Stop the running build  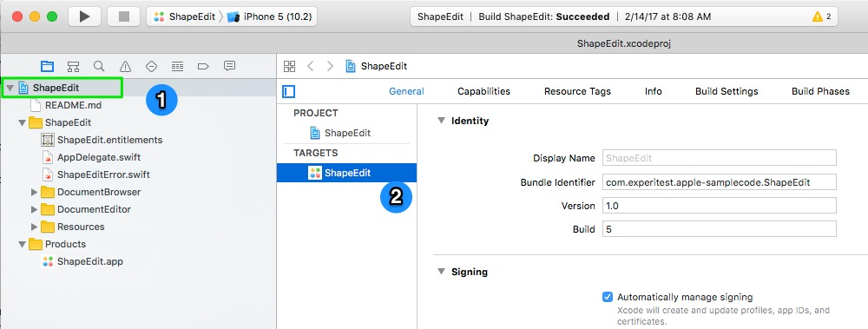point(123,16)
